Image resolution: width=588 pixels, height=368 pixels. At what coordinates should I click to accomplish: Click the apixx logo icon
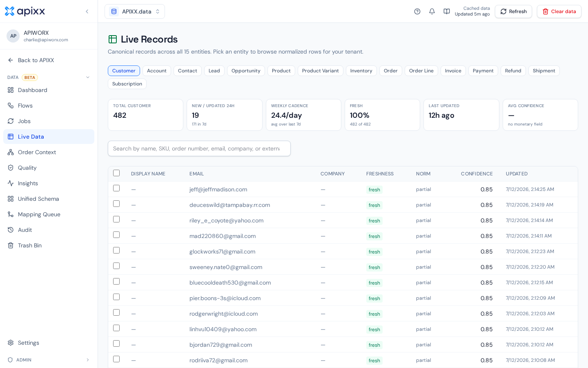9,11
